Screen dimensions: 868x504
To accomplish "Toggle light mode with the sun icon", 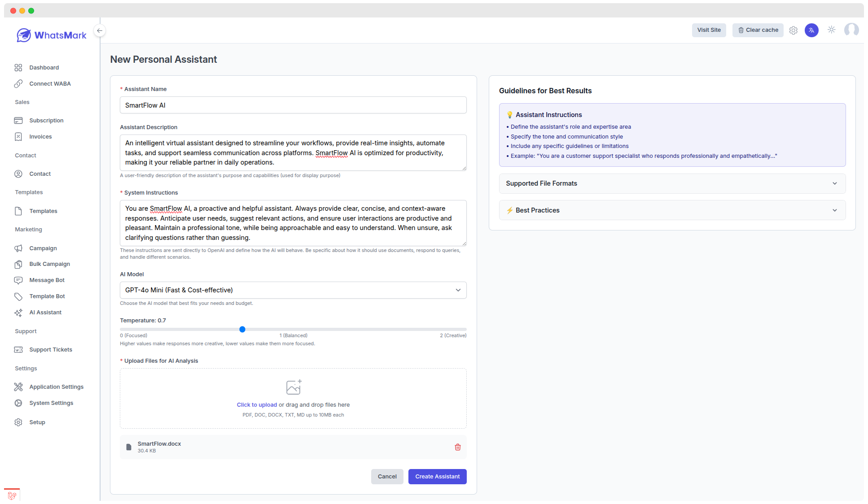I will coord(831,30).
